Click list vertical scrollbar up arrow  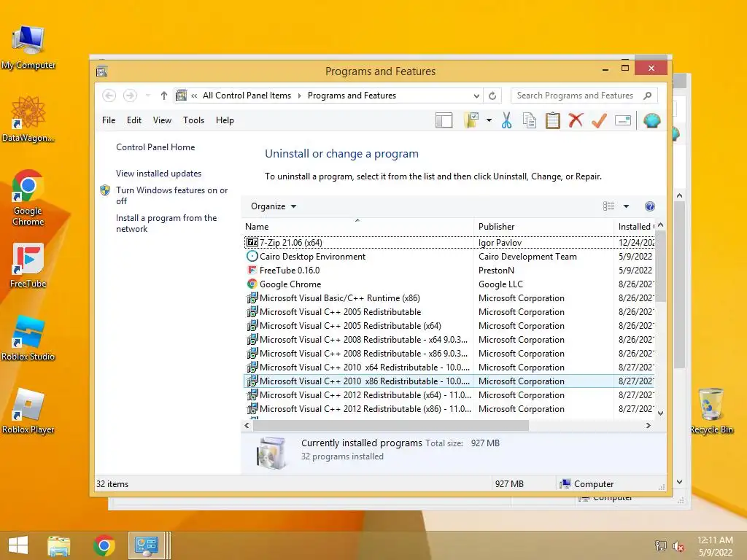[660, 225]
